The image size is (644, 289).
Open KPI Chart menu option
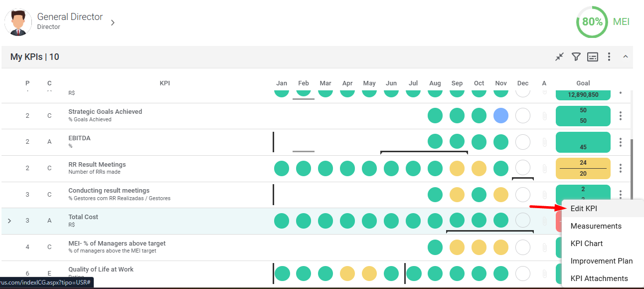click(587, 244)
